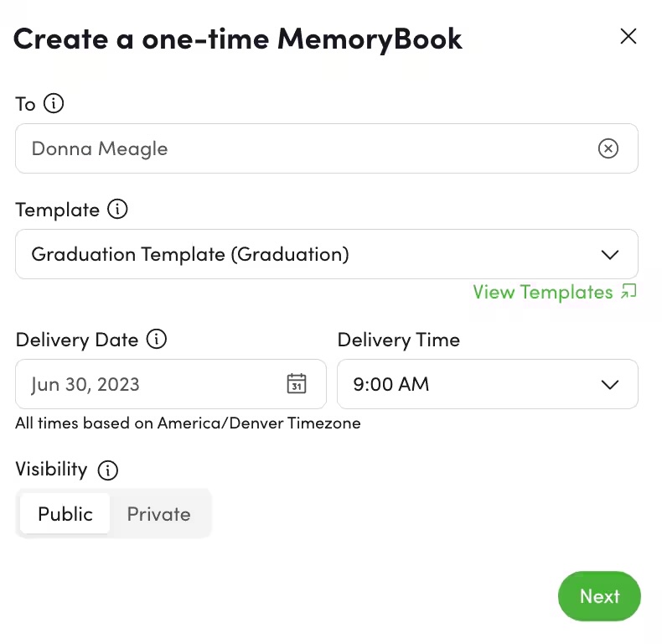Open the calendar date picker icon

pos(297,384)
